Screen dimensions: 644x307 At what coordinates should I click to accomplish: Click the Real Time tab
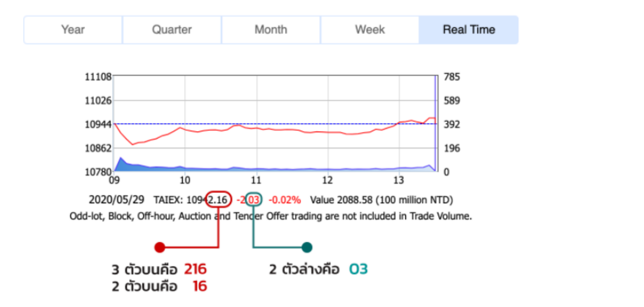469,30
